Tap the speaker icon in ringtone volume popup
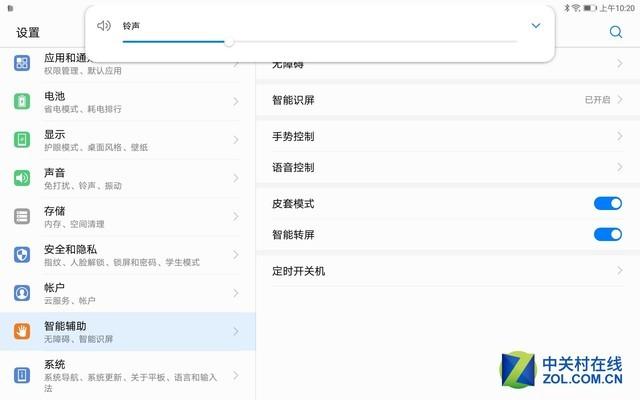 click(x=104, y=26)
